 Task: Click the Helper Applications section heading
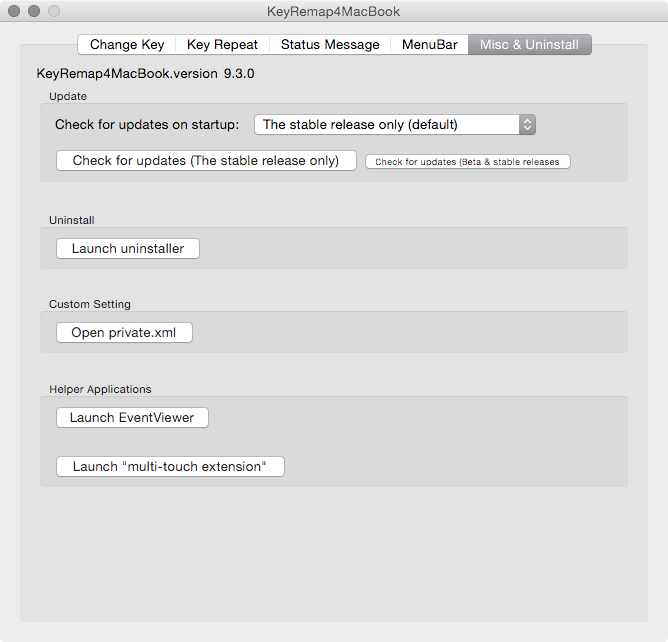100,389
